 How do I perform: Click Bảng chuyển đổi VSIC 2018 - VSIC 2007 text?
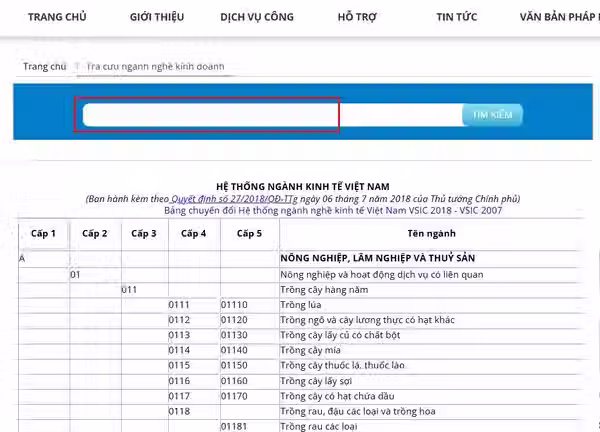point(333,210)
